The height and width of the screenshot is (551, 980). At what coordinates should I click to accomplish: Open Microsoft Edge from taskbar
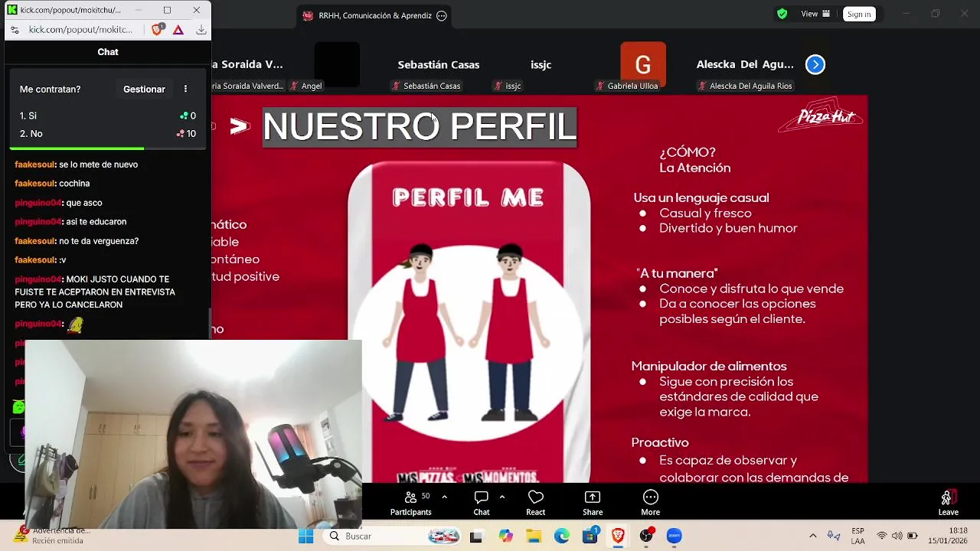coord(561,536)
